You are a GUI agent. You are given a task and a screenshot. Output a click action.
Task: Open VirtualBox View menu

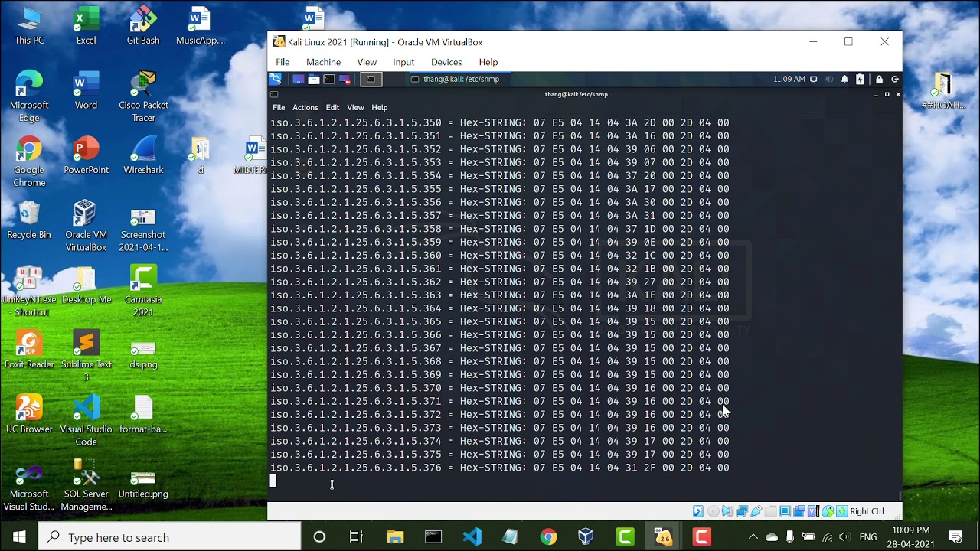[367, 62]
